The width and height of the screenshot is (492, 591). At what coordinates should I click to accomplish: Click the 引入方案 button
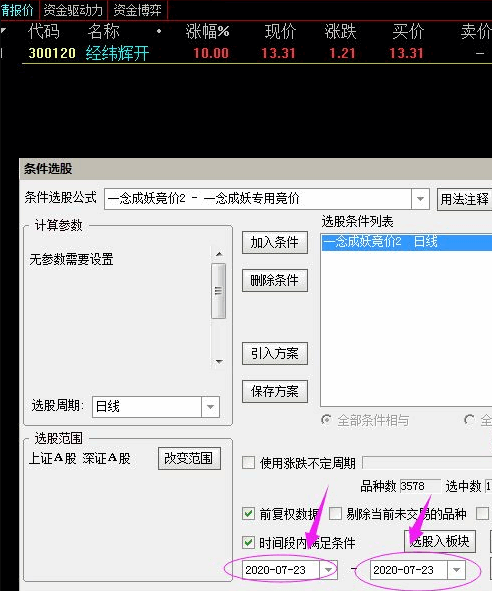click(275, 354)
